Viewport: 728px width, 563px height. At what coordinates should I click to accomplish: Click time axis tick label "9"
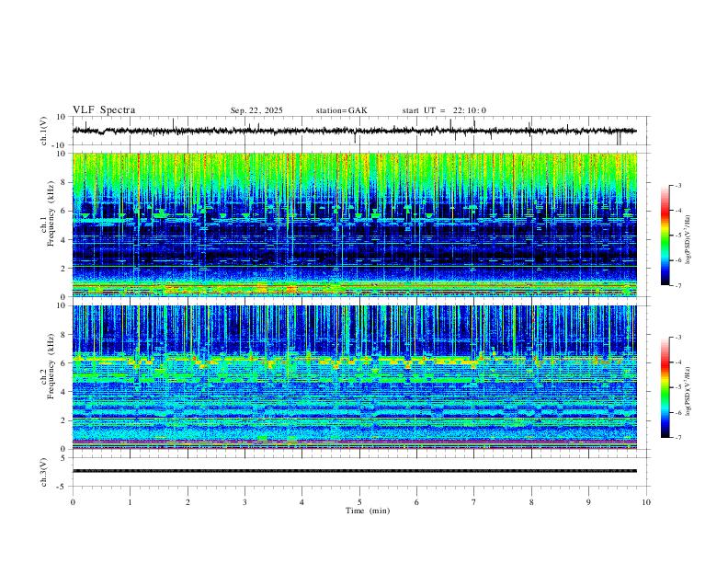(588, 502)
